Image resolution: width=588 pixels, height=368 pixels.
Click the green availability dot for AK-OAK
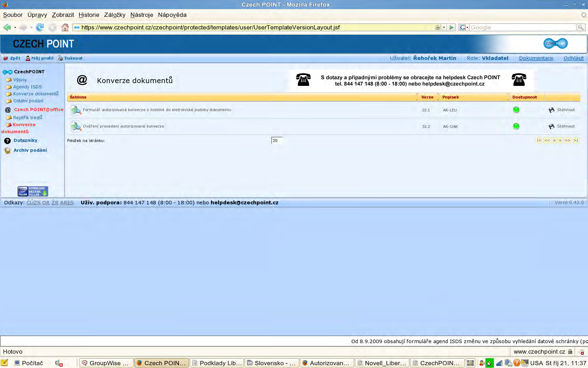516,126
